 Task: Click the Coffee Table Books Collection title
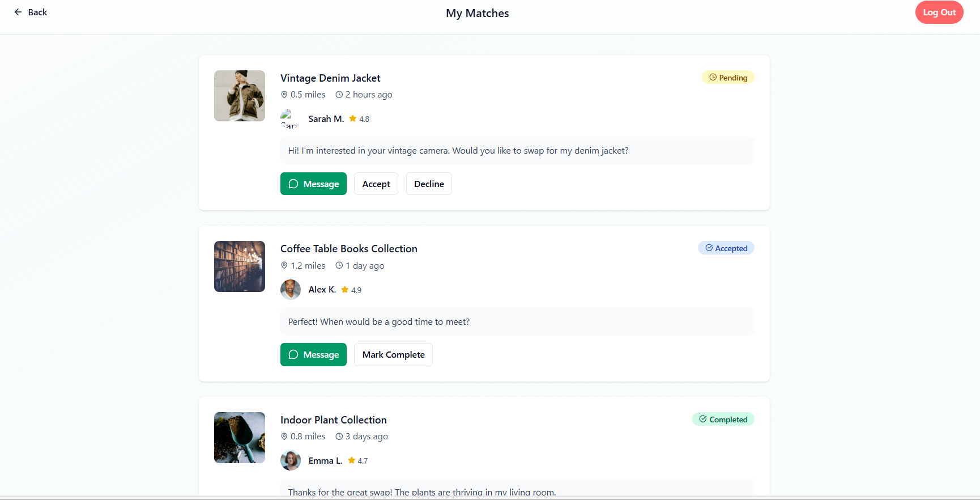(x=349, y=249)
